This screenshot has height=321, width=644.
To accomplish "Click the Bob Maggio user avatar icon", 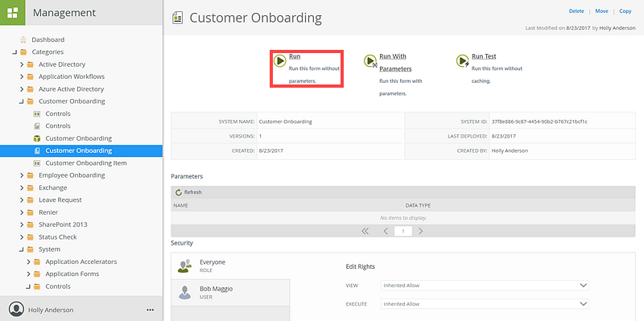I will 185,292.
